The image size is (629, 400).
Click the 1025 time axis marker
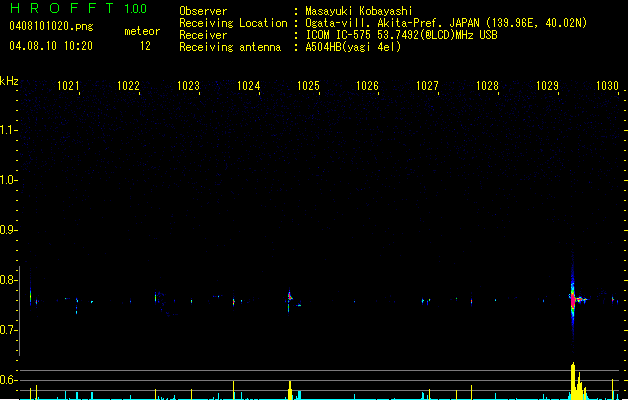click(x=308, y=86)
